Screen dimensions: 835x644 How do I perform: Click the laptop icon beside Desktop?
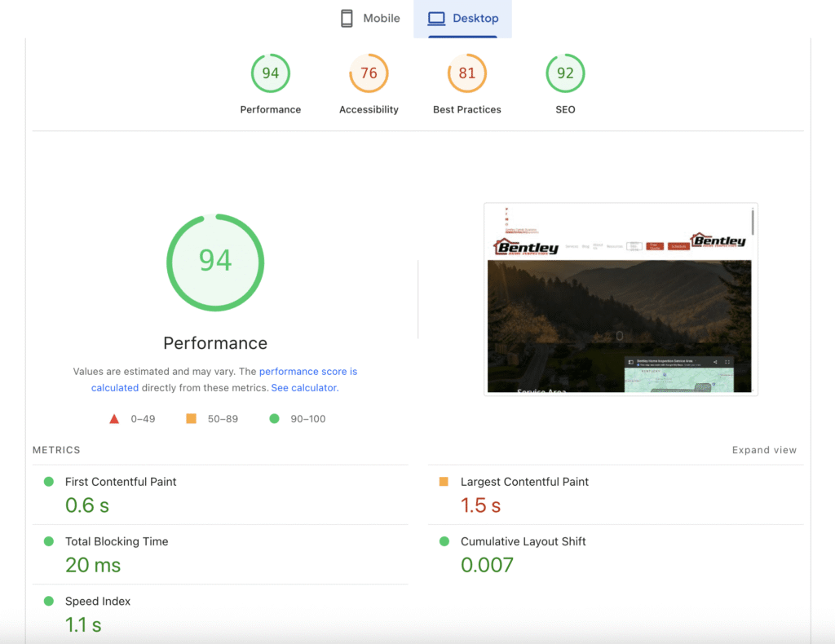(436, 19)
